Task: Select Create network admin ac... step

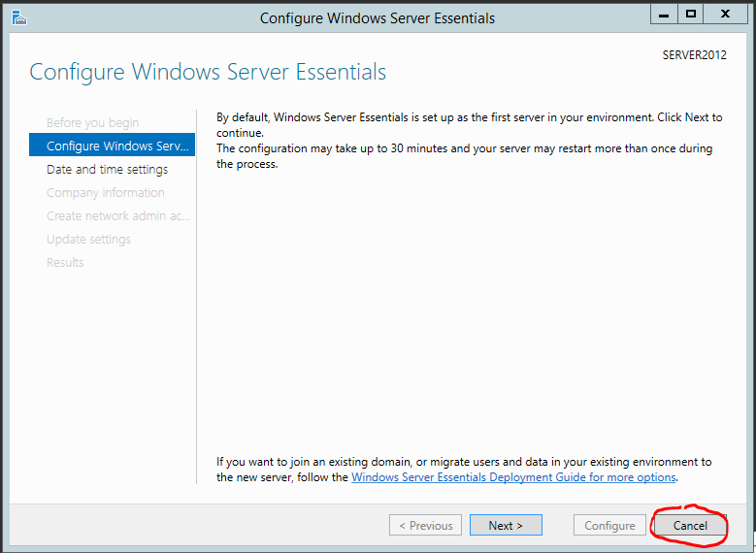Action: point(118,216)
